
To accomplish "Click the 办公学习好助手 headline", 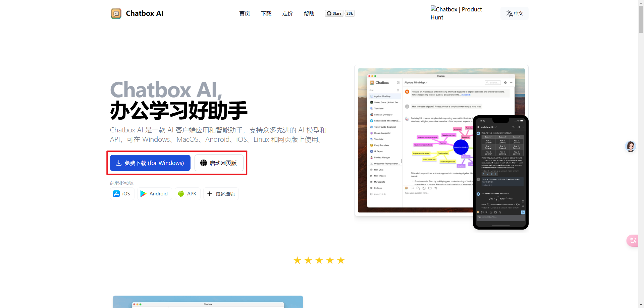I will pos(179,111).
